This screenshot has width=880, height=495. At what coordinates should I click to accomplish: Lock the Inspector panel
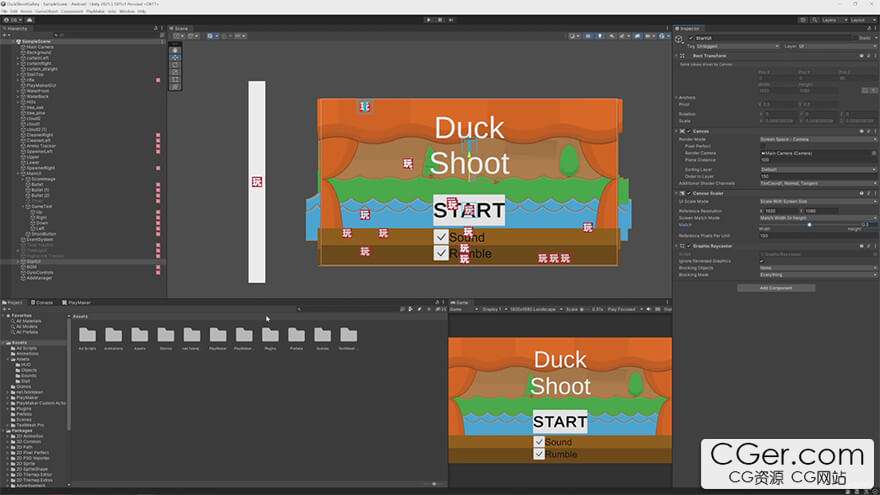pyautogui.click(x=869, y=28)
